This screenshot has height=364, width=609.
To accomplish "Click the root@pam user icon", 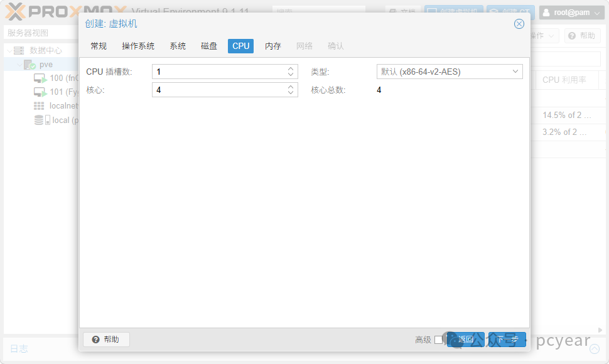I will click(546, 13).
